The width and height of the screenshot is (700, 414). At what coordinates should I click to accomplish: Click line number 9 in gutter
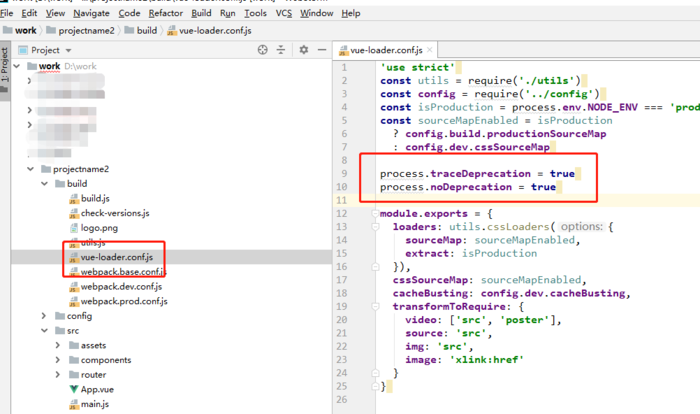pyautogui.click(x=344, y=174)
